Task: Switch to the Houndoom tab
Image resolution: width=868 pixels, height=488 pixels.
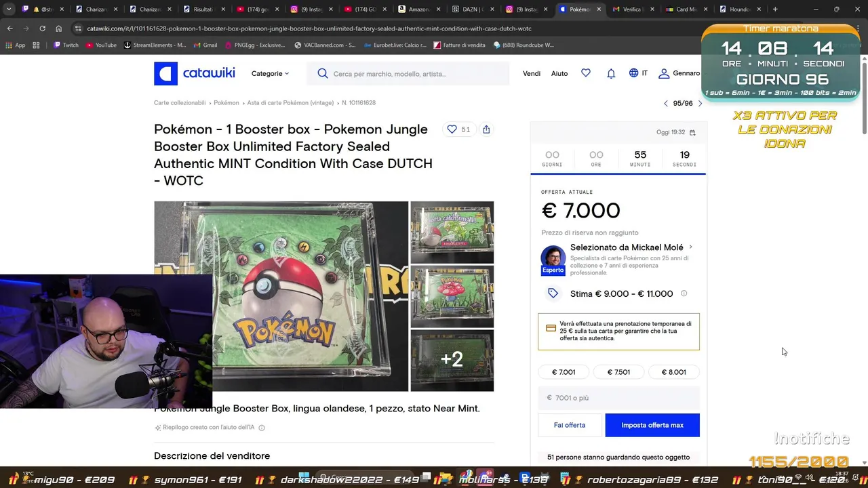Action: tap(740, 9)
